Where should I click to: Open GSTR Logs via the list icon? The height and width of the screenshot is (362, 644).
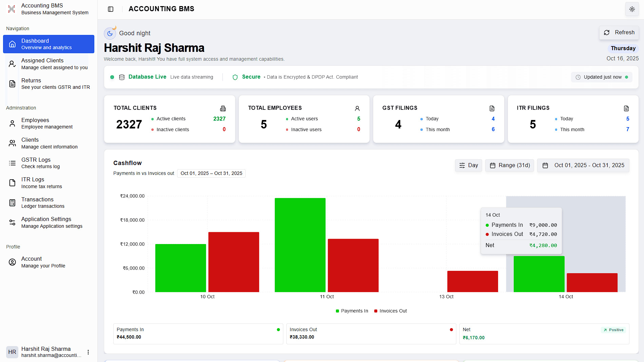click(12, 163)
